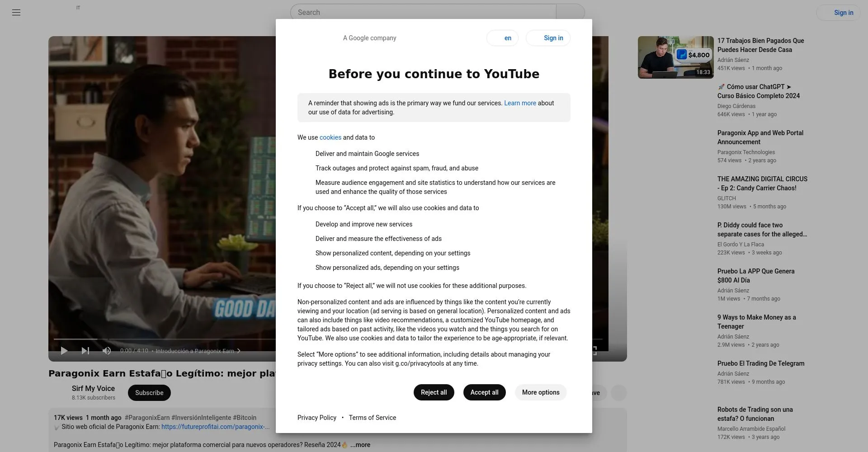Screen dimensions: 868x452
Task: Open the Terms of Service link
Action: coord(373,418)
